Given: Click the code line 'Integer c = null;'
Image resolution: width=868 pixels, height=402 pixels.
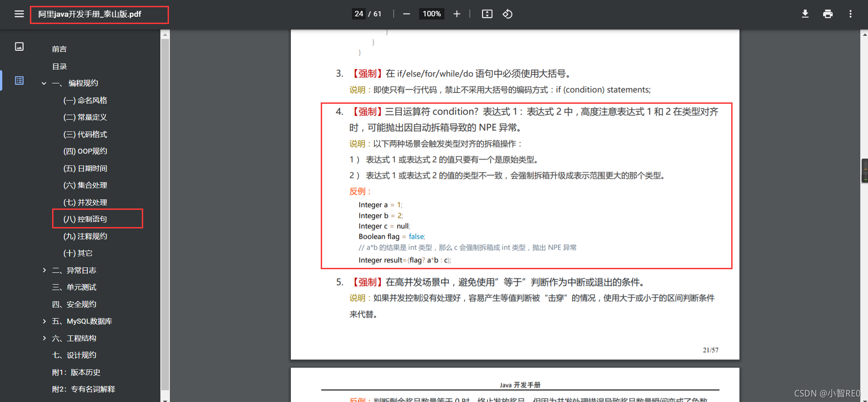Looking at the screenshot, I should tap(384, 226).
